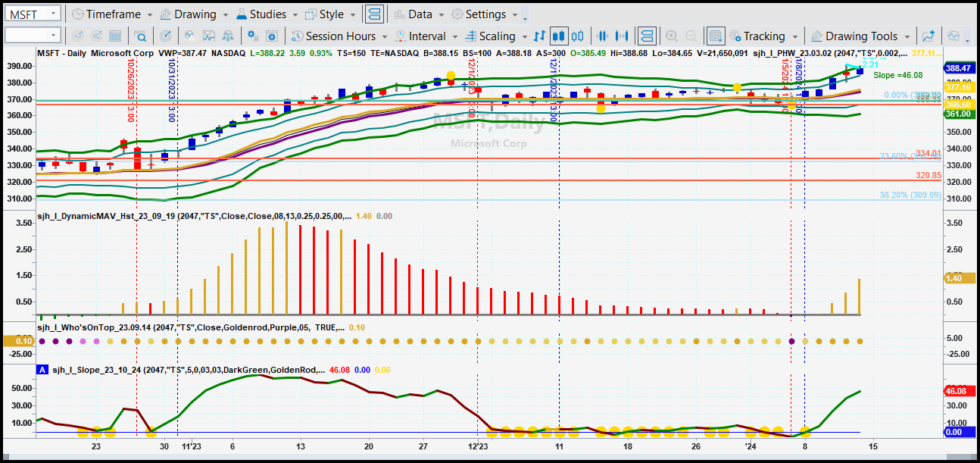Viewport: 980px width, 463px height.
Task: Open the Style menu
Action: pyautogui.click(x=329, y=14)
